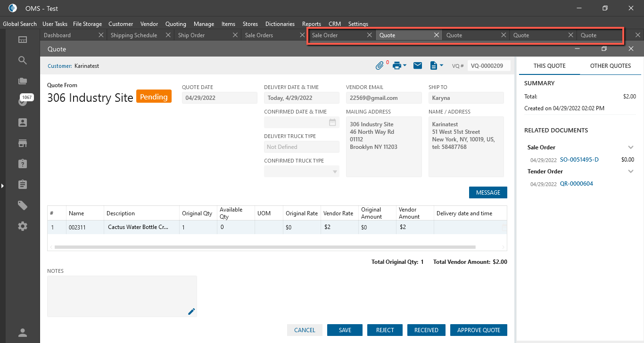The height and width of the screenshot is (343, 644).
Task: Open the Manage menu
Action: 204,24
